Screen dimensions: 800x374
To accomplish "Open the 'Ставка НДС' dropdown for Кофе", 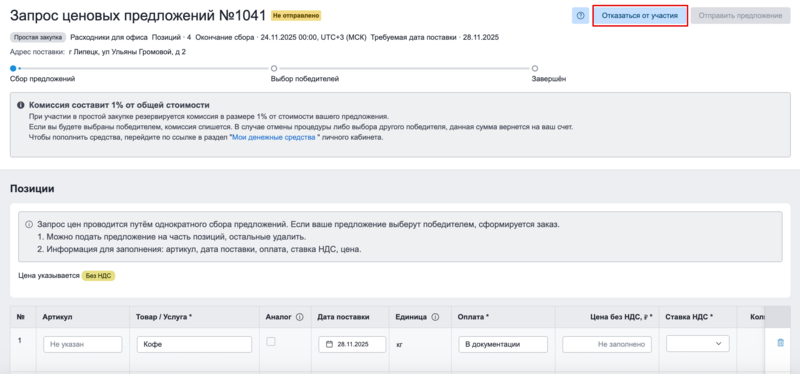I will (x=697, y=344).
